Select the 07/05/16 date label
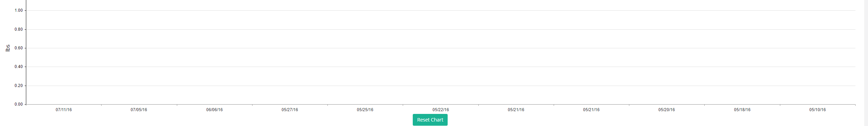868x126 pixels. point(139,110)
